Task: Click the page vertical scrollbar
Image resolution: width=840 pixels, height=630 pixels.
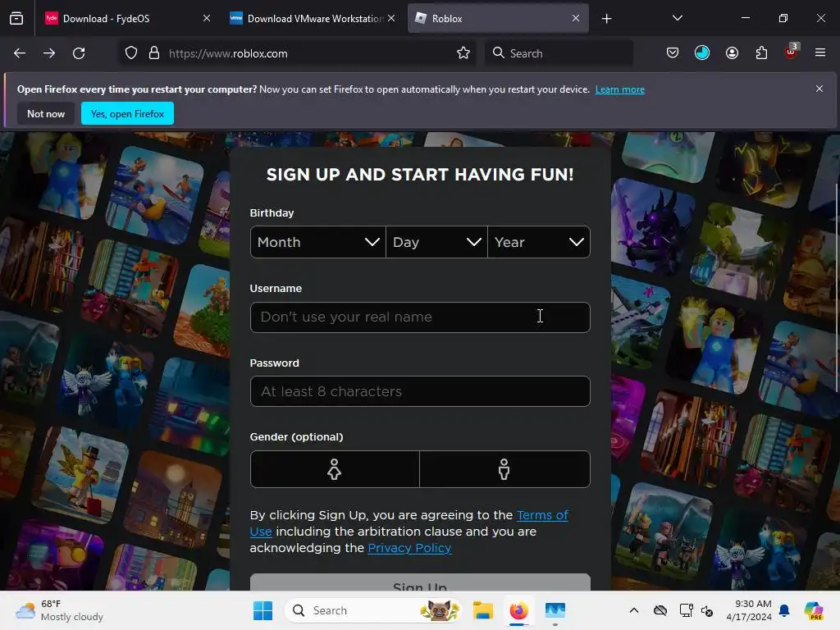Action: tap(836, 286)
